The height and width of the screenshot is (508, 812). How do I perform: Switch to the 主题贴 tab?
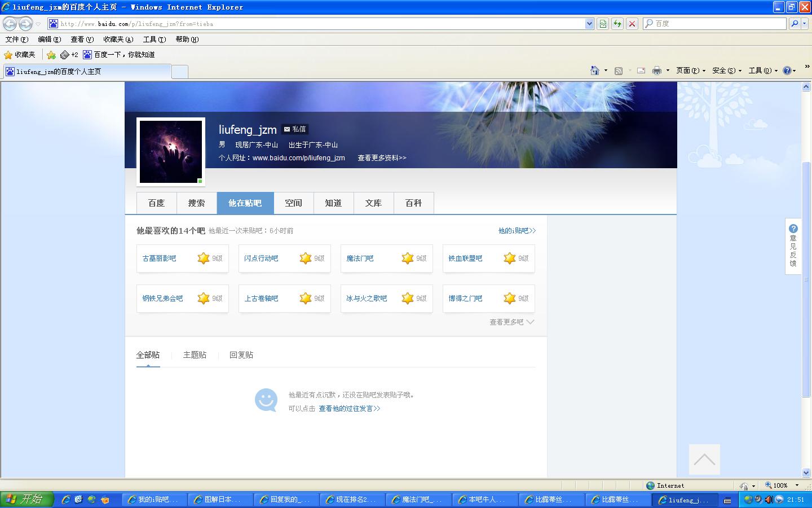point(195,355)
